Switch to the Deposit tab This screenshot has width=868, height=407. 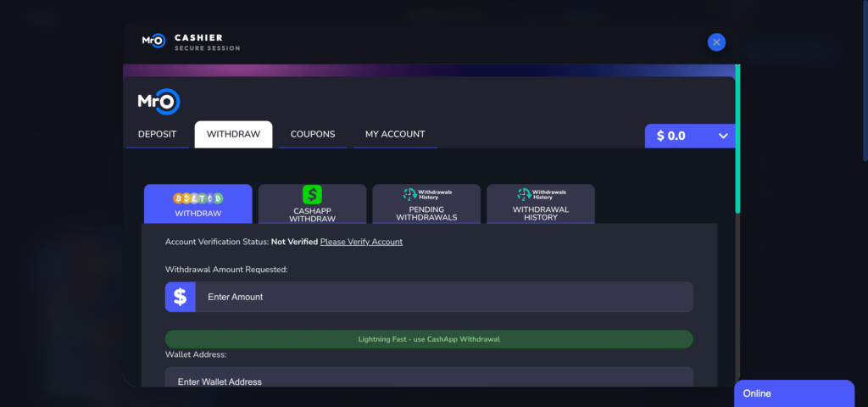click(x=157, y=135)
